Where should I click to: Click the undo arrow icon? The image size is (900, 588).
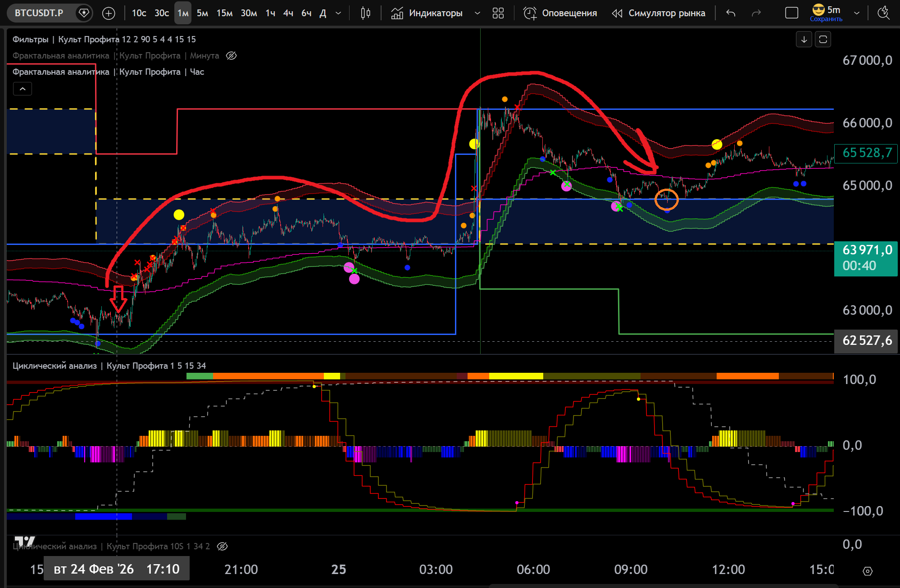coord(731,13)
